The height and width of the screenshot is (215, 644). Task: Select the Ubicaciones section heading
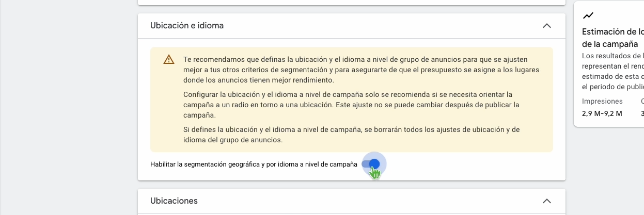(174, 201)
